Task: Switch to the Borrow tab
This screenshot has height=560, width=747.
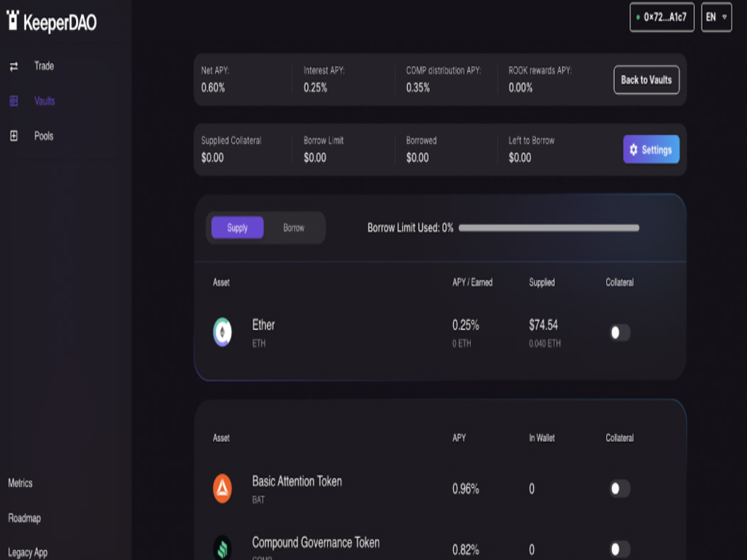Action: 294,228
